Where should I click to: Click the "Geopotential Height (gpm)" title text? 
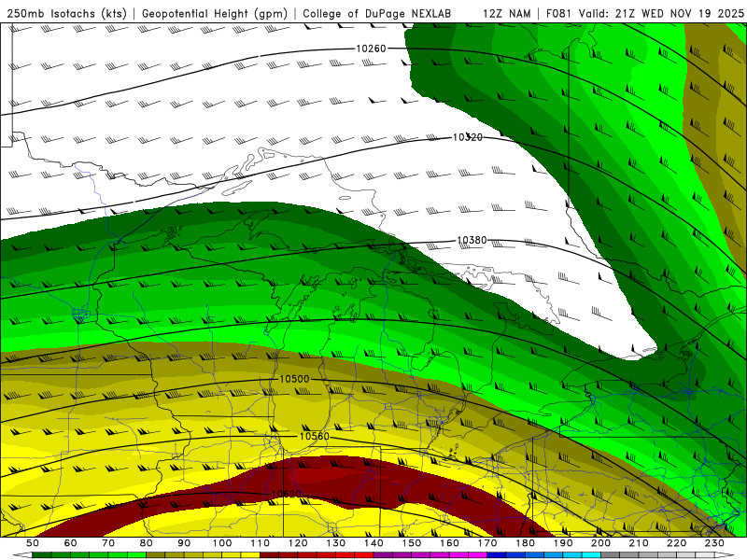pyautogui.click(x=215, y=13)
